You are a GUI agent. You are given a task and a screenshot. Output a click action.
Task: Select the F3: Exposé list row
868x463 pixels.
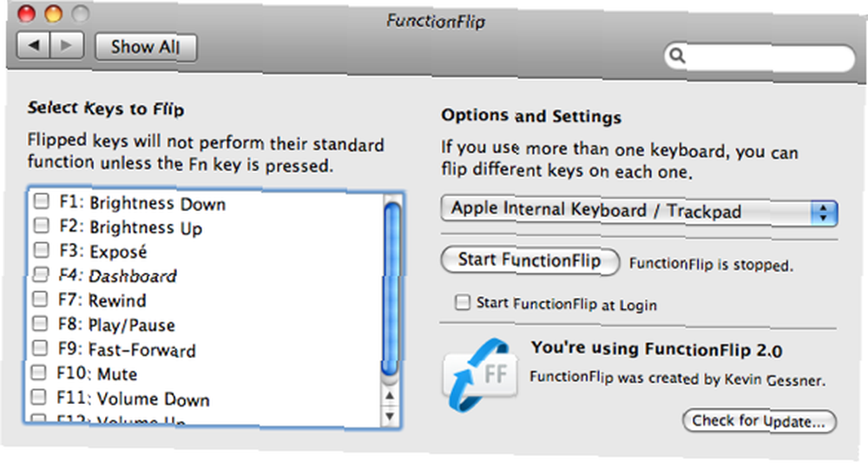pos(204,251)
